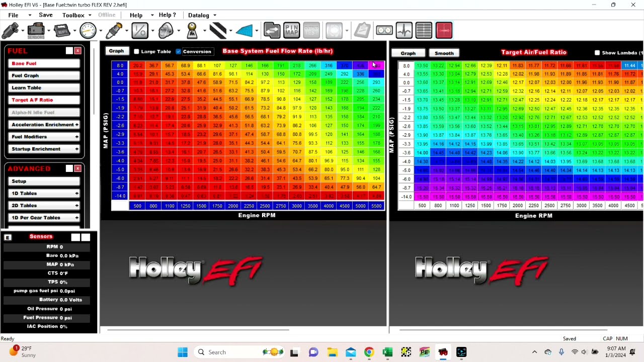Open the Fuel Graph page
This screenshot has height=362, width=644.
click(44, 75)
